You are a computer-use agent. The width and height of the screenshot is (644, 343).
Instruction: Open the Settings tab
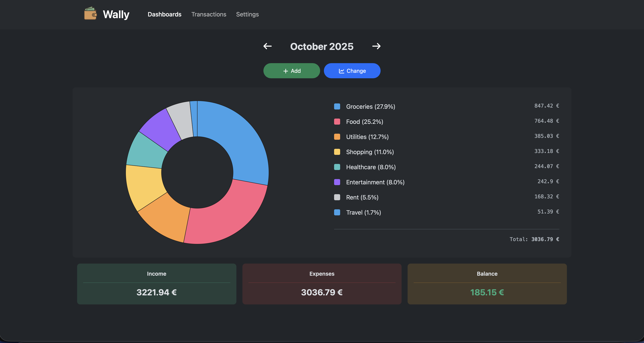(x=247, y=14)
